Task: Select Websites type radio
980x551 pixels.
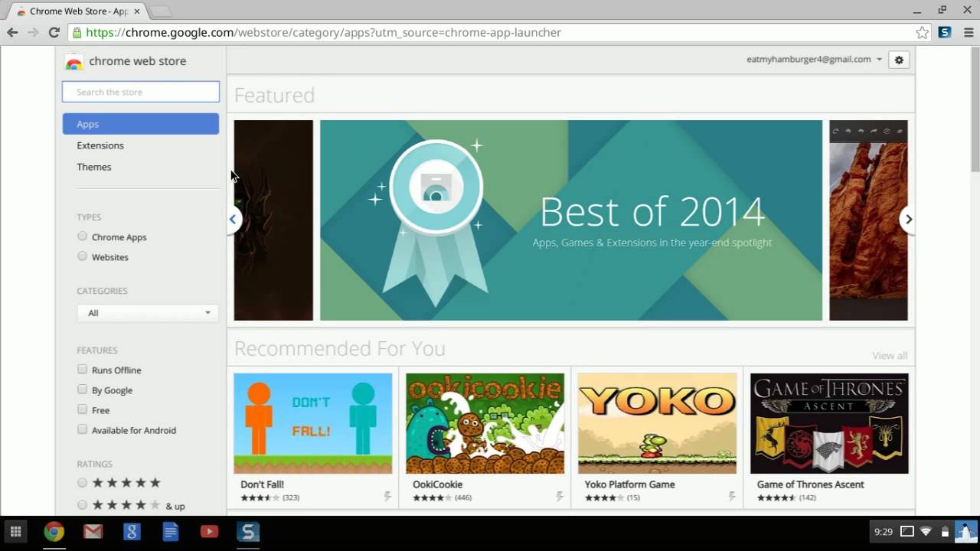Action: tap(82, 256)
